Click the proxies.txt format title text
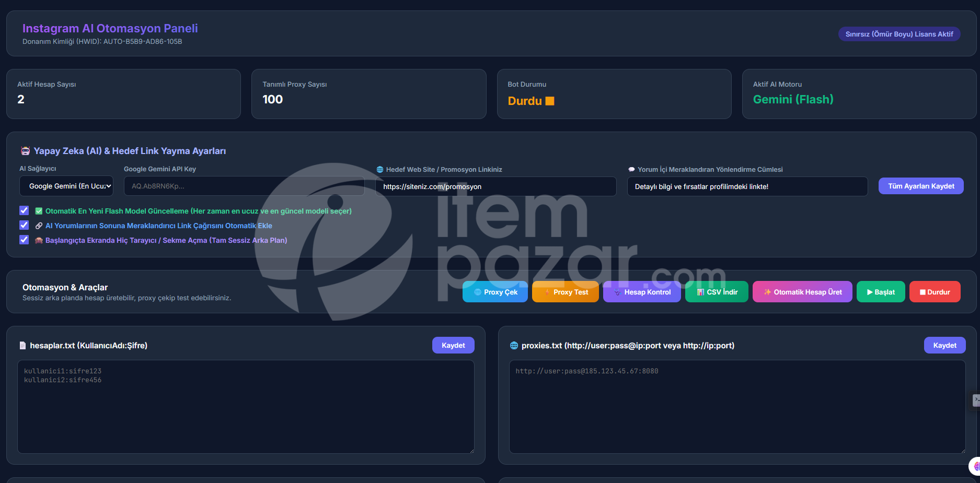The height and width of the screenshot is (483, 980). (x=628, y=346)
